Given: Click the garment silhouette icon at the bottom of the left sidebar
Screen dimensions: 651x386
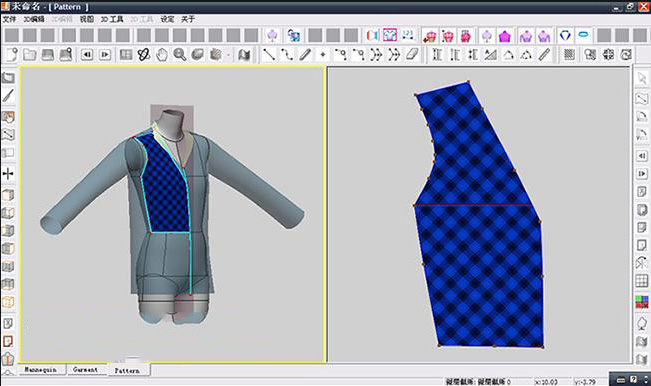Looking at the screenshot, I should pyautogui.click(x=8, y=359).
